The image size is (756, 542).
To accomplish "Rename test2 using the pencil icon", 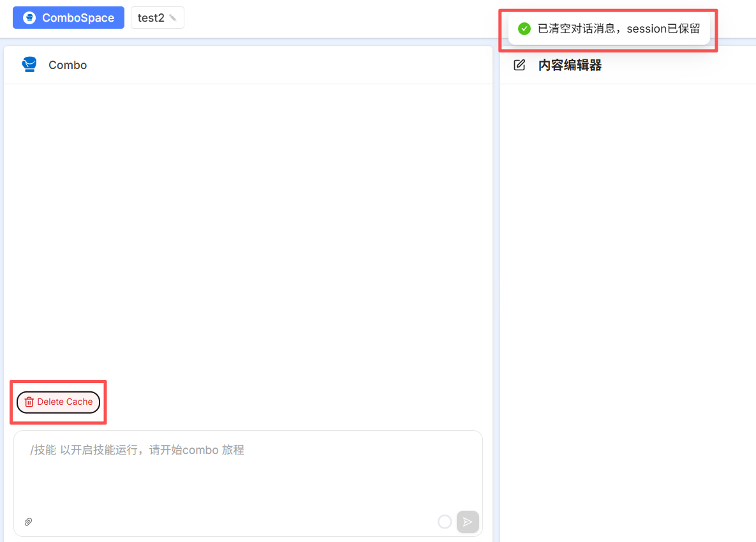I will click(173, 19).
